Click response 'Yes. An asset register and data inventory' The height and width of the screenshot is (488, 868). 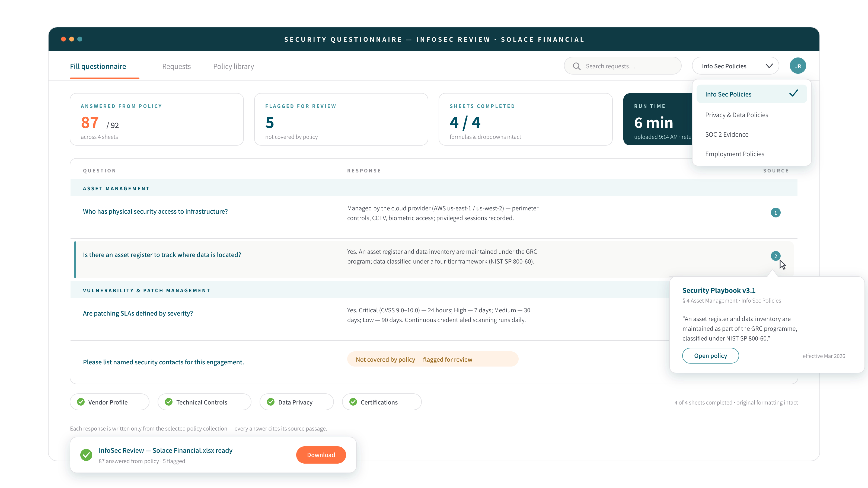[442, 256]
